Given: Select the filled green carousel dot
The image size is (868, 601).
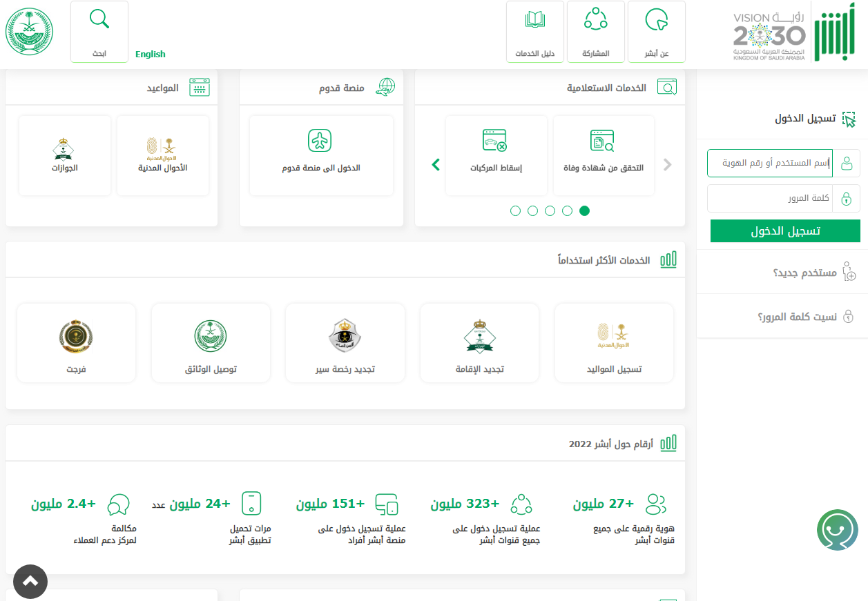Looking at the screenshot, I should (x=585, y=211).
